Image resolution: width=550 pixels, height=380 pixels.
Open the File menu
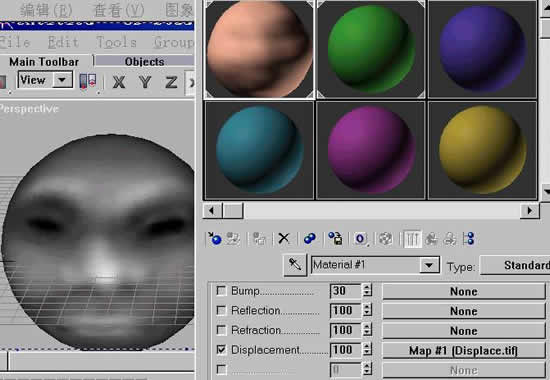tap(15, 42)
